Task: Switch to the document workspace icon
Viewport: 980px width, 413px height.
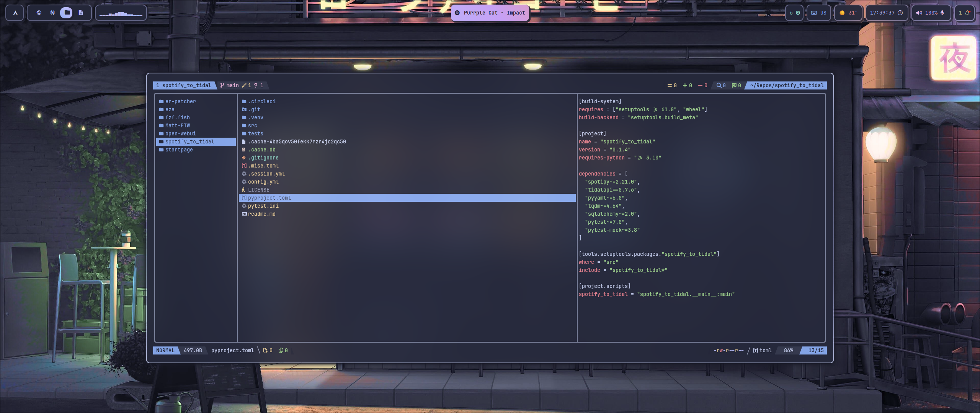Action: click(x=81, y=13)
